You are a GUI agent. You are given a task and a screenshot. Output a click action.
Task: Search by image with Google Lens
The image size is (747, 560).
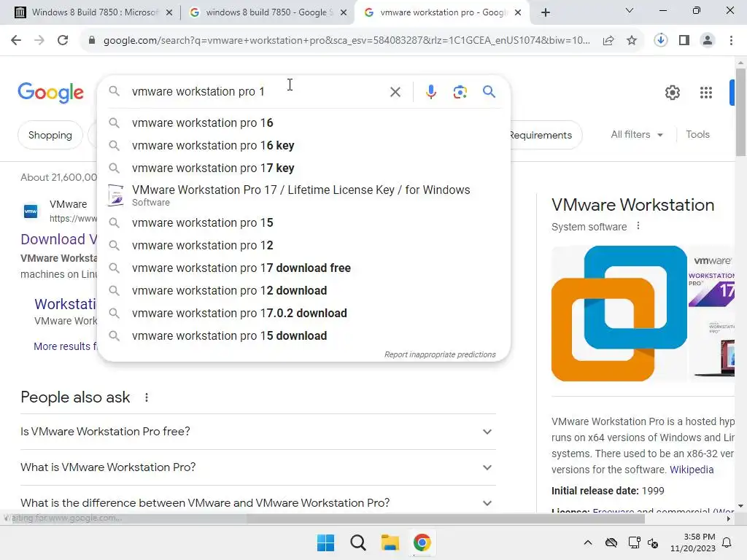pyautogui.click(x=460, y=92)
